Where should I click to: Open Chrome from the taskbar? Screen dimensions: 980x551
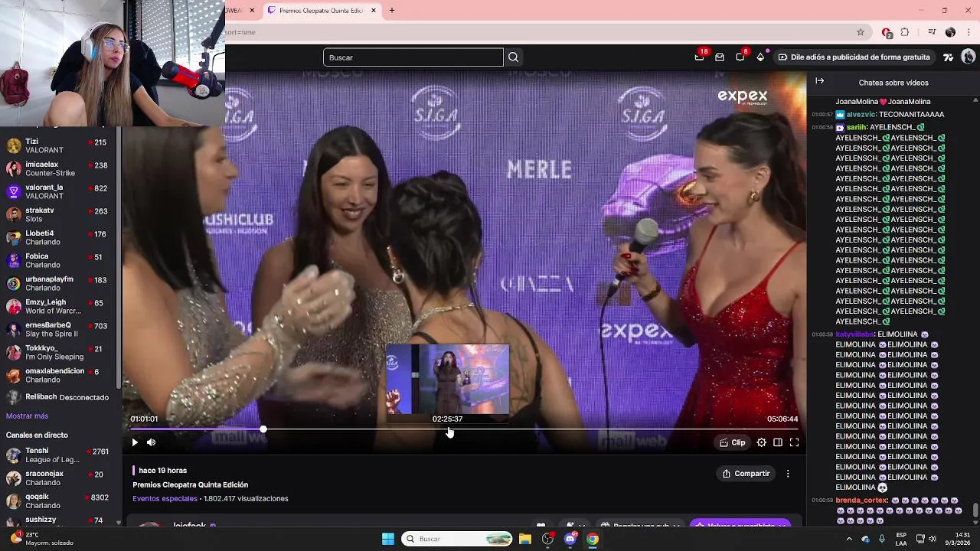pos(593,539)
